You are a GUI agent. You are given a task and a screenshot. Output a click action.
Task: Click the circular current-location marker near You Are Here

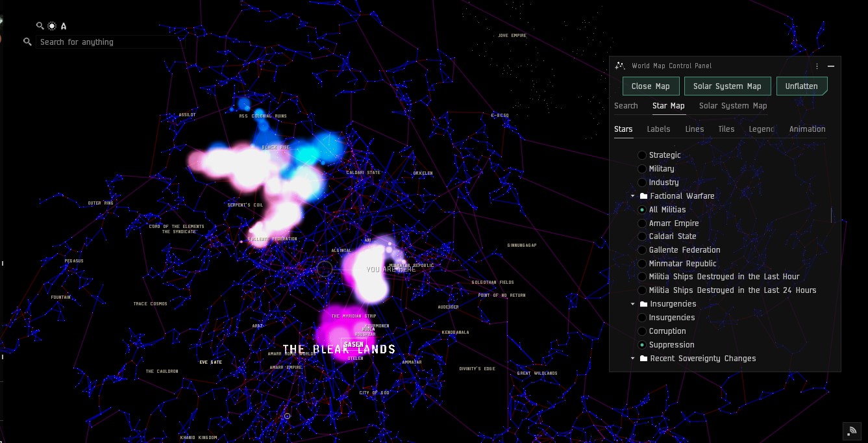[325, 269]
